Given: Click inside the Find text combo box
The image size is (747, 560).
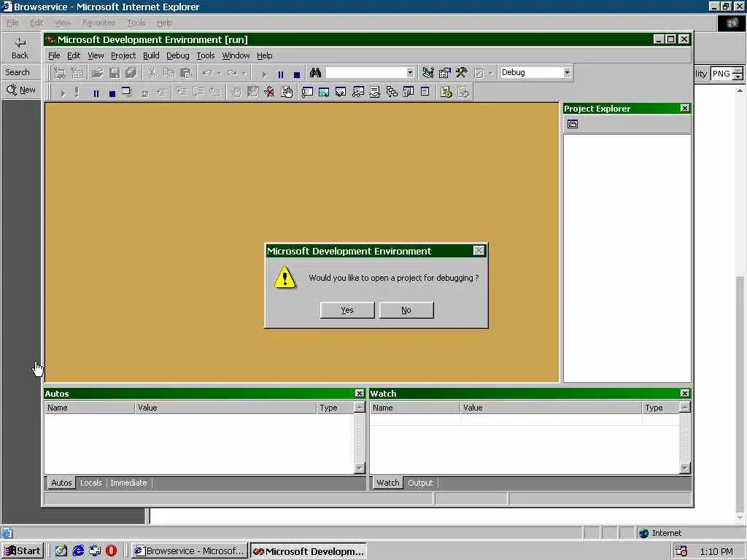Looking at the screenshot, I should (x=365, y=73).
